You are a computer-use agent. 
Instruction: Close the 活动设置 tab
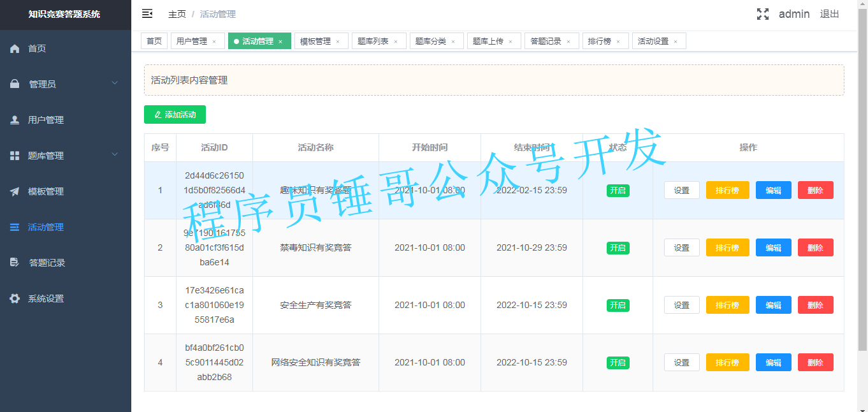676,41
